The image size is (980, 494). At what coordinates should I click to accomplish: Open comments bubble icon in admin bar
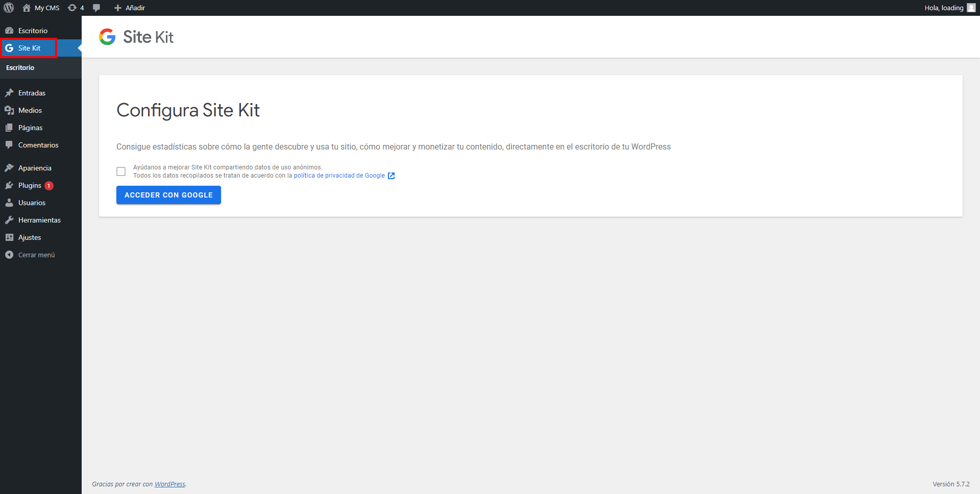pos(96,8)
